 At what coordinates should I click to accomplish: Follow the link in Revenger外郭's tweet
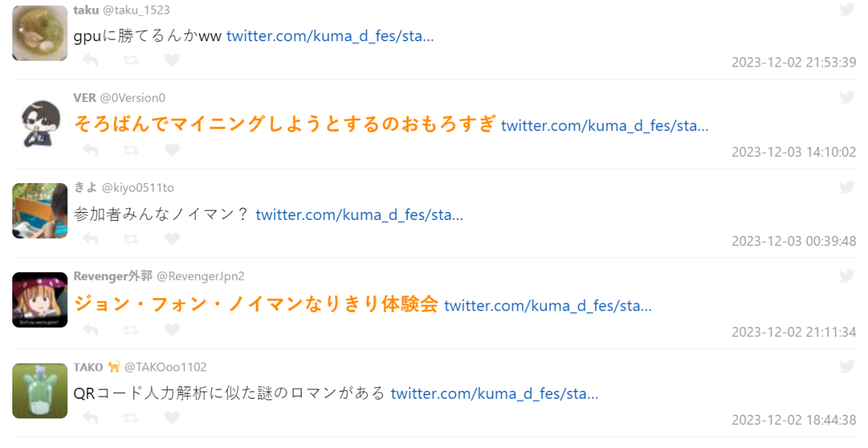(x=548, y=305)
